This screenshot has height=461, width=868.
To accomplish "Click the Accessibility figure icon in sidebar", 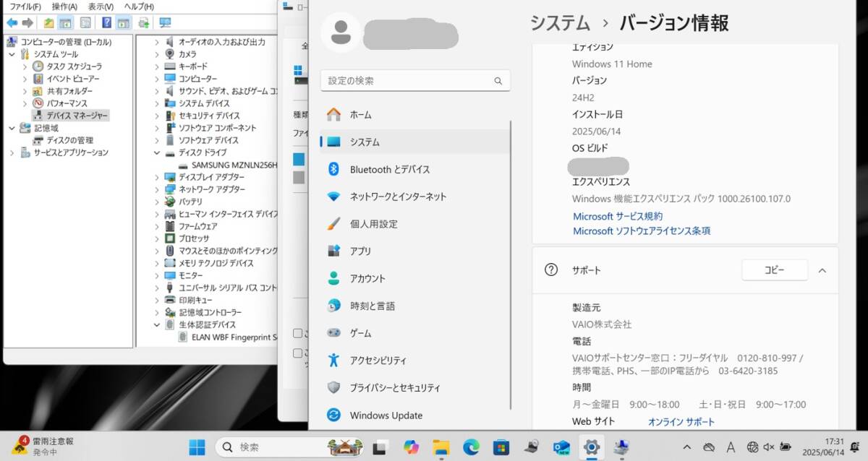I will pos(333,360).
